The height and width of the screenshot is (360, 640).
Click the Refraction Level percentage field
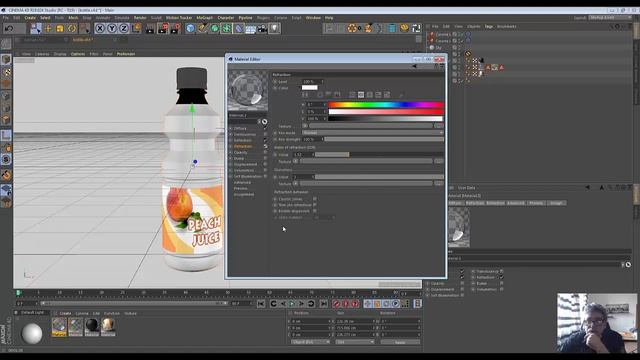tap(312, 82)
